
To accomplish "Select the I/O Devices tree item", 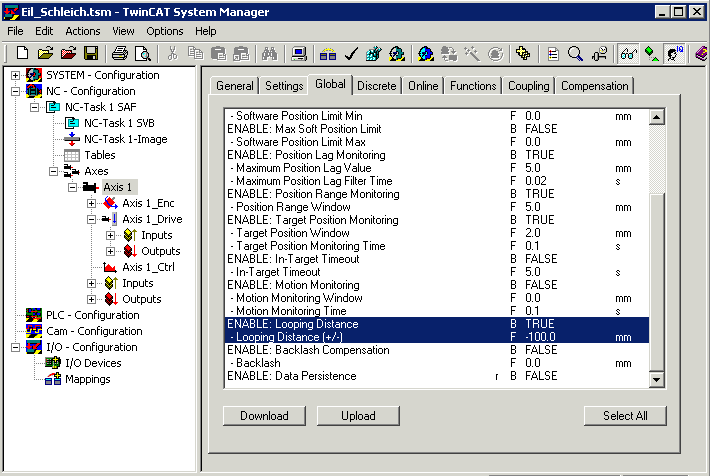I will 93,363.
